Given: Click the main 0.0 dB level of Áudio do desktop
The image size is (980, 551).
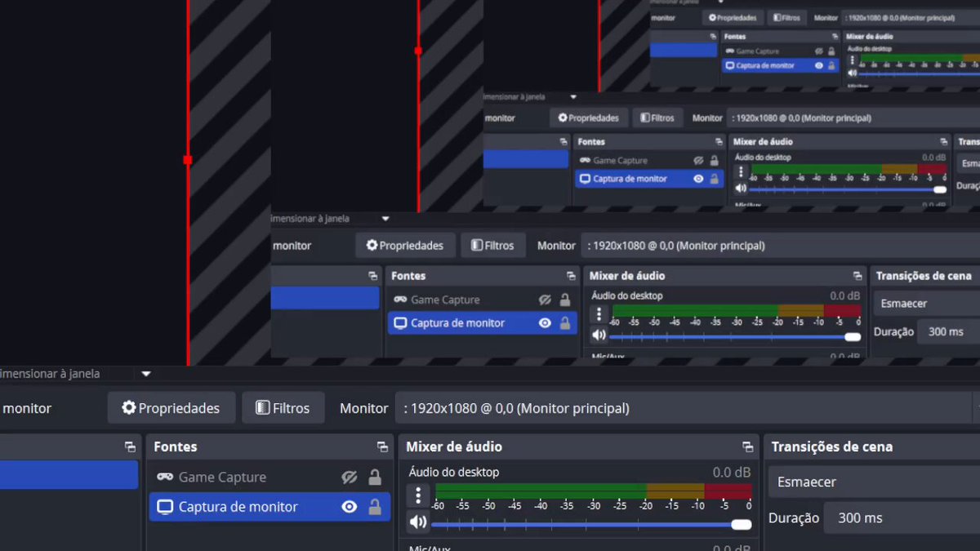Looking at the screenshot, I should (732, 472).
